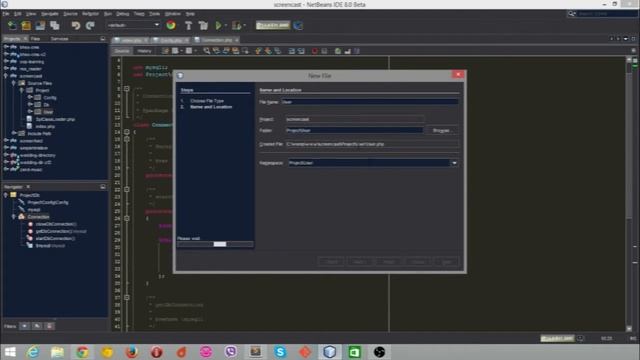Toggle the third Navigator filter button
640x360 pixels.
(50, 326)
